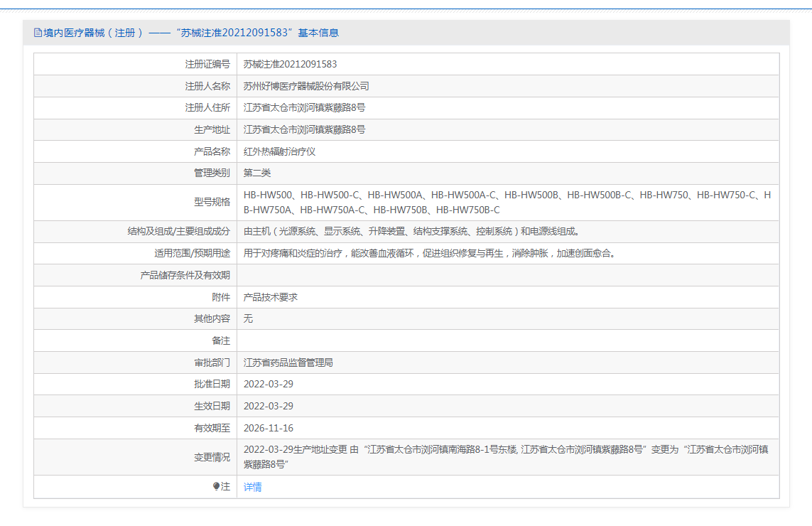Select product name 红外热辐射治疗仪
The height and width of the screenshot is (526, 812).
[279, 152]
